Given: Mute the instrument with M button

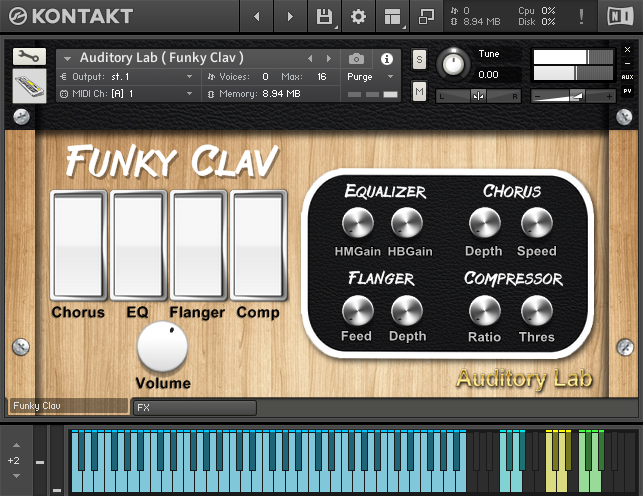Looking at the screenshot, I should tap(419, 91).
